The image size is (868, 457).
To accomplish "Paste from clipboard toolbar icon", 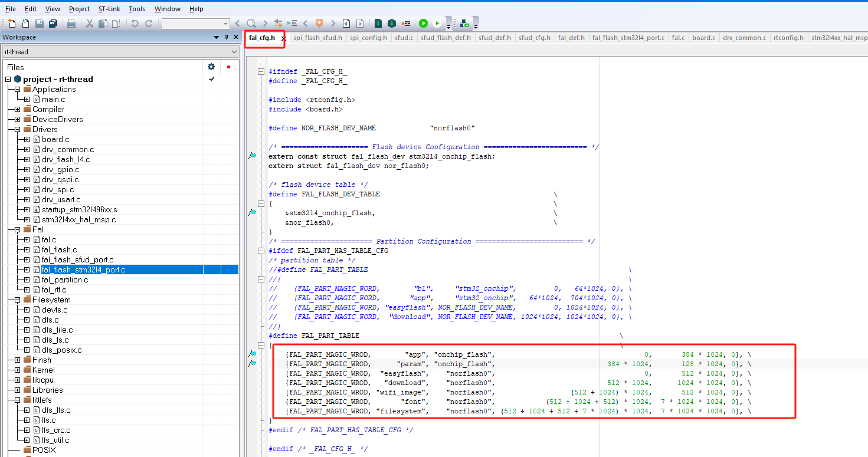I will [x=116, y=24].
